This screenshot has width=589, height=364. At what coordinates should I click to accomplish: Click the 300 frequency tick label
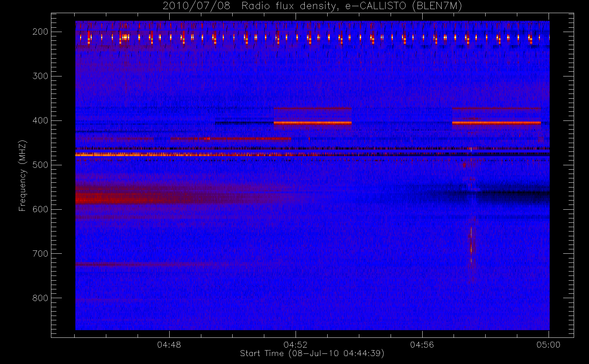(40, 76)
